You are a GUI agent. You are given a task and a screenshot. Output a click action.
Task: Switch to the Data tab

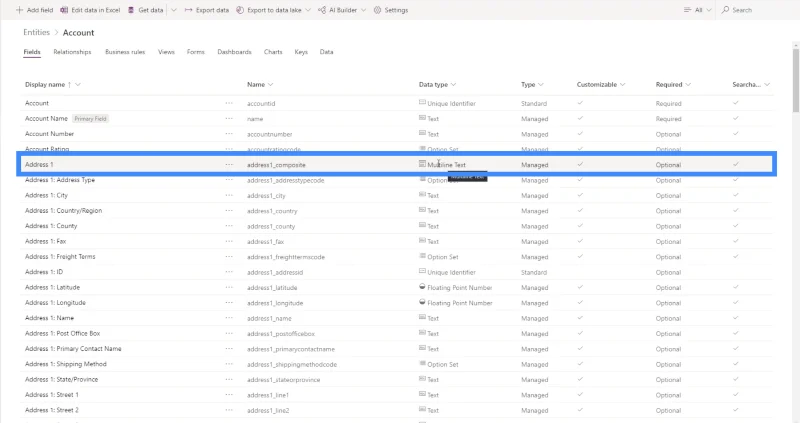(x=327, y=52)
